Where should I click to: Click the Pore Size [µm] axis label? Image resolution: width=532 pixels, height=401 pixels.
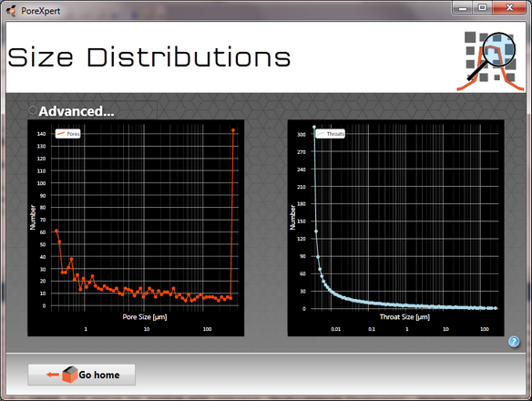[x=145, y=317]
